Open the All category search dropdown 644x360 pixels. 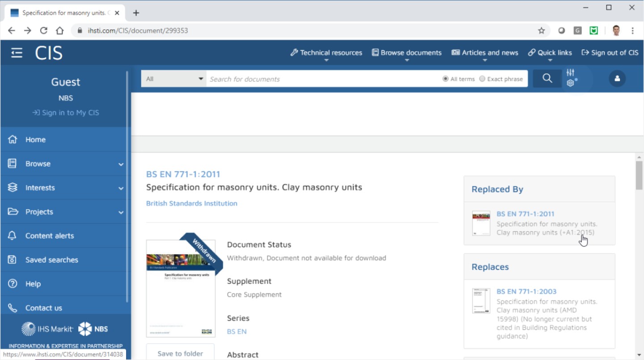click(x=174, y=79)
